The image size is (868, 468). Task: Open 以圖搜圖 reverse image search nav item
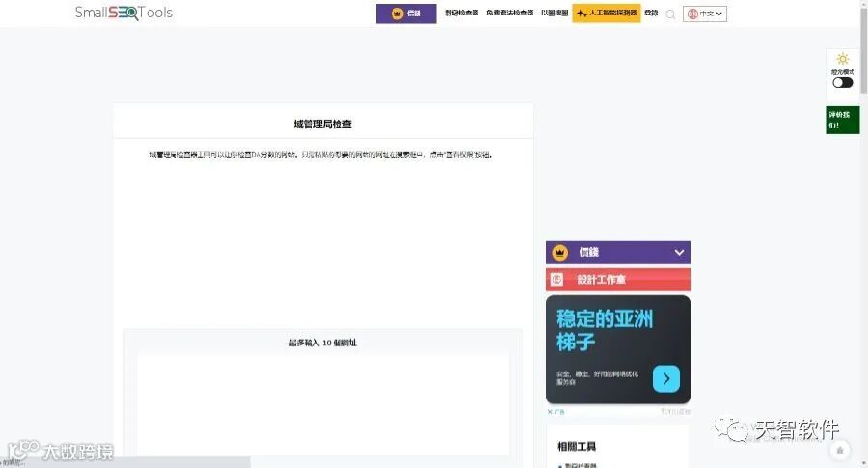[x=555, y=13]
